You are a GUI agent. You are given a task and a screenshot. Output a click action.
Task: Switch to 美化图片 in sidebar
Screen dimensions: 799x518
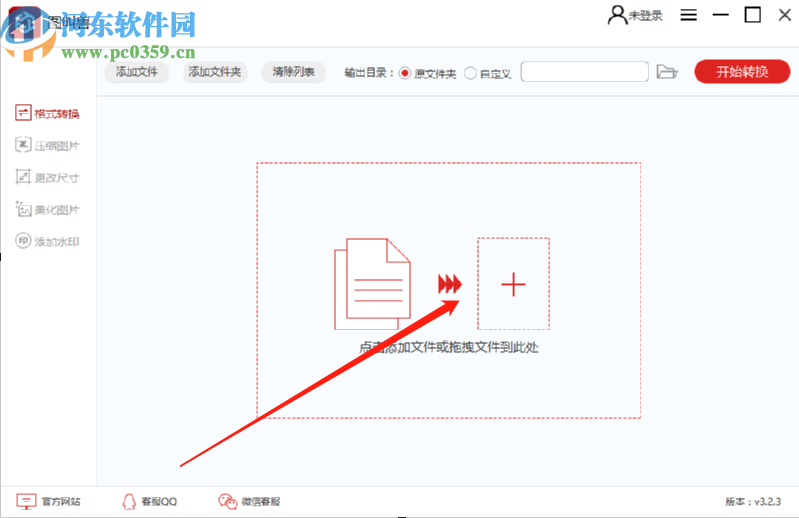47,209
